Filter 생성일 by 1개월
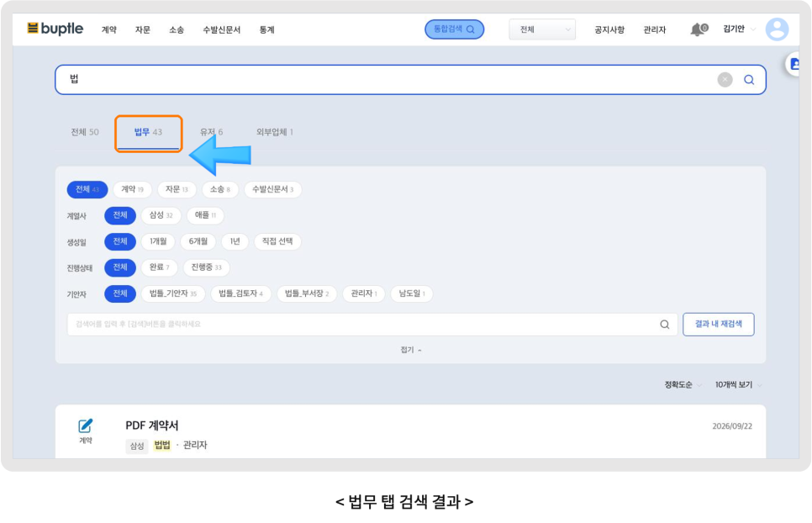 158,242
